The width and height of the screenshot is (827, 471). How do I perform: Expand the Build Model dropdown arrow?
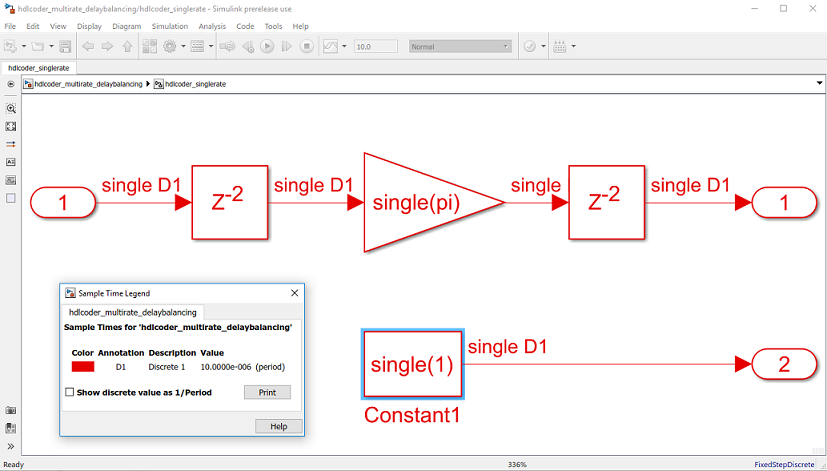pos(573,46)
